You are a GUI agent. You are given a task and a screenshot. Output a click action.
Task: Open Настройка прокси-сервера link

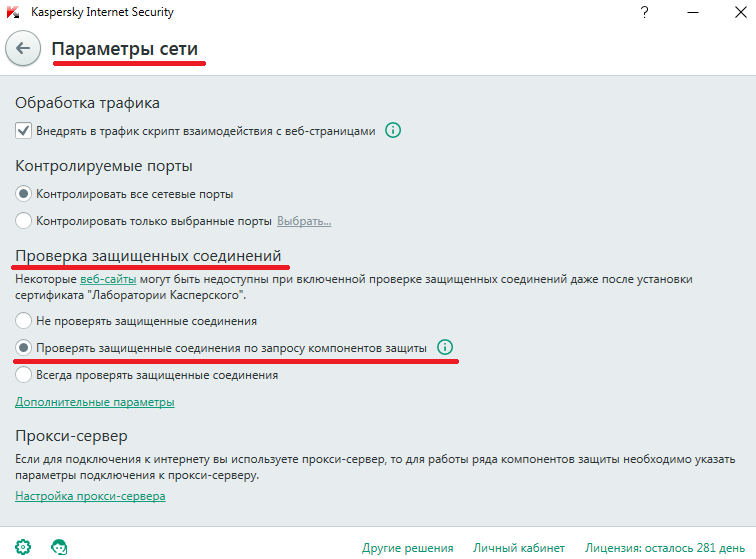pos(90,496)
